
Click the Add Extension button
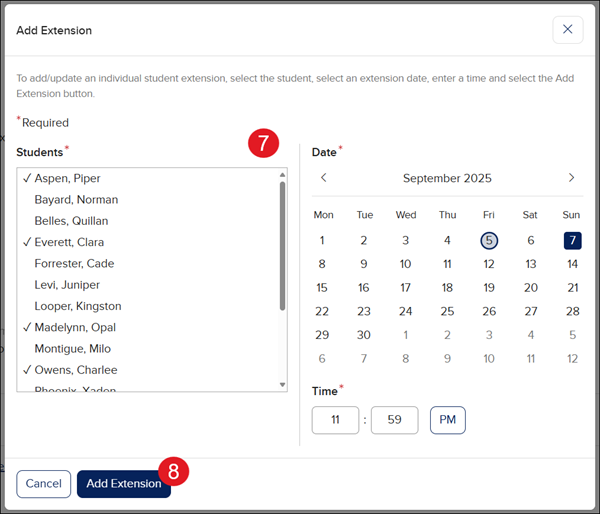pos(124,484)
